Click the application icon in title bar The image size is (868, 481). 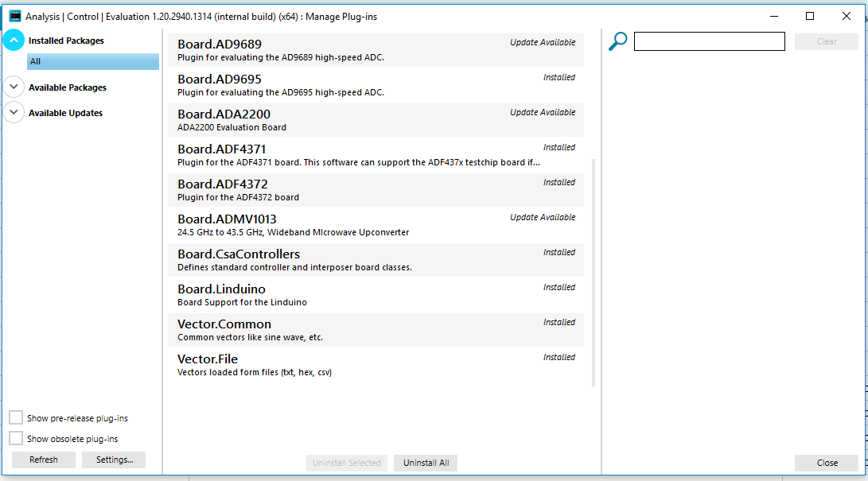pyautogui.click(x=15, y=16)
